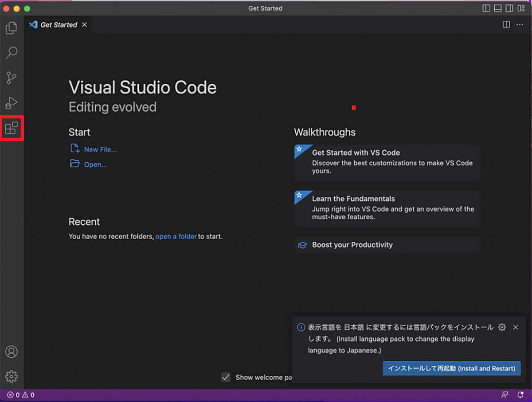Toggle the secondary sidebar from the title bar
The height and width of the screenshot is (402, 532).
(x=509, y=8)
